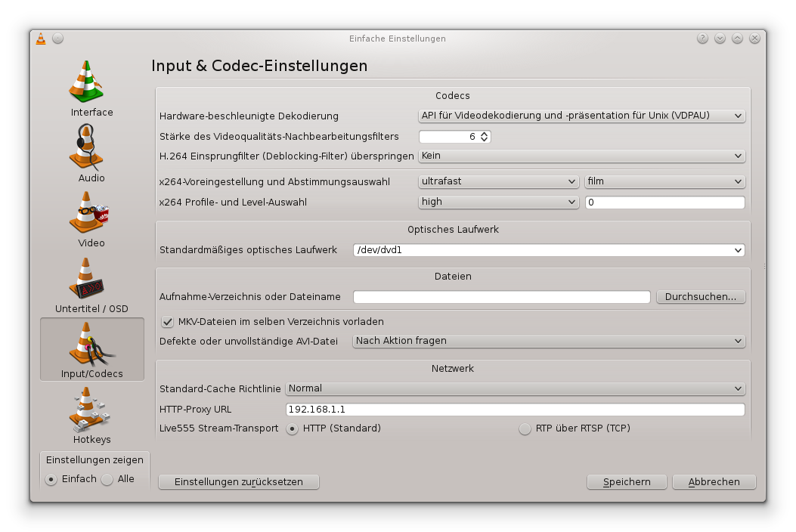The height and width of the screenshot is (532, 796).
Task: Click the help question mark title bar icon
Action: 702,39
